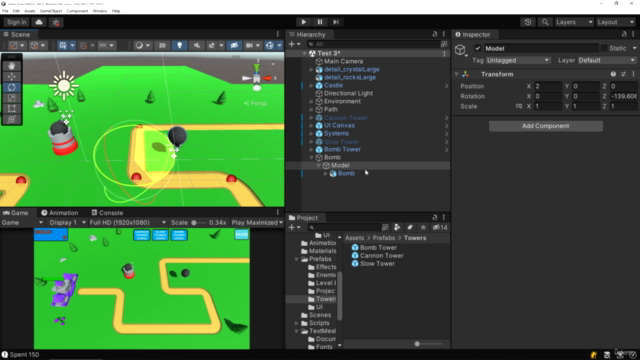Switch to the Game tab
This screenshot has width=640, height=360.
click(x=16, y=213)
